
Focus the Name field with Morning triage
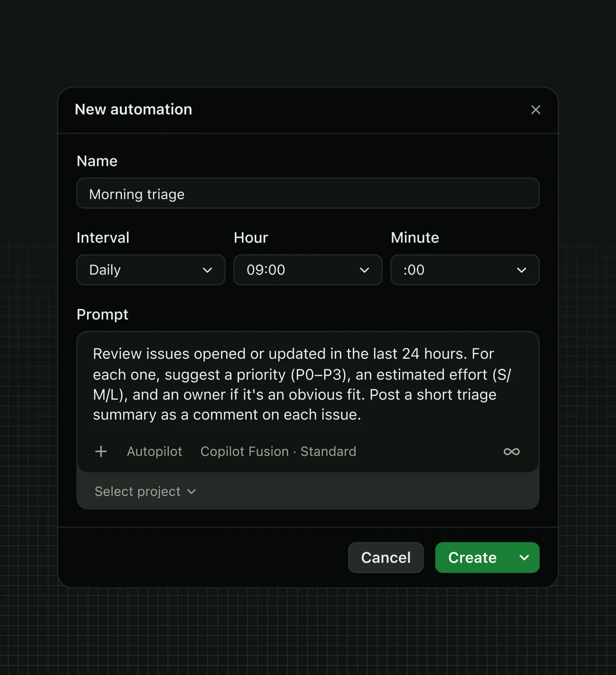point(308,193)
